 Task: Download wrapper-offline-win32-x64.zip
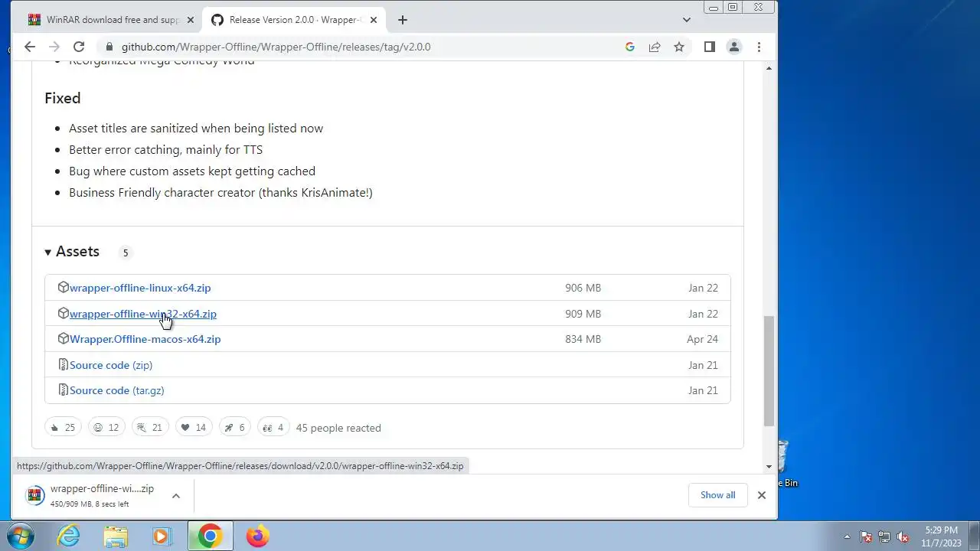click(x=143, y=314)
